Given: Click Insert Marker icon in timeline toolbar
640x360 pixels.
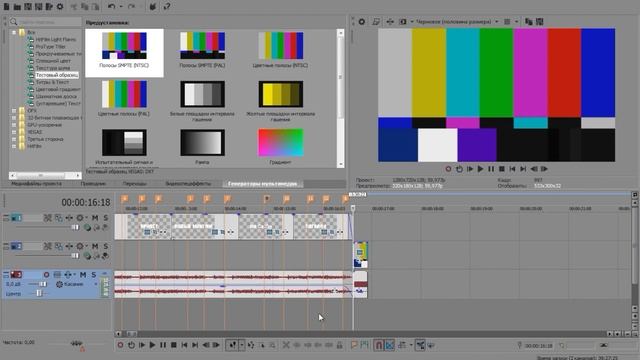Looking at the screenshot, I should (x=354, y=345).
